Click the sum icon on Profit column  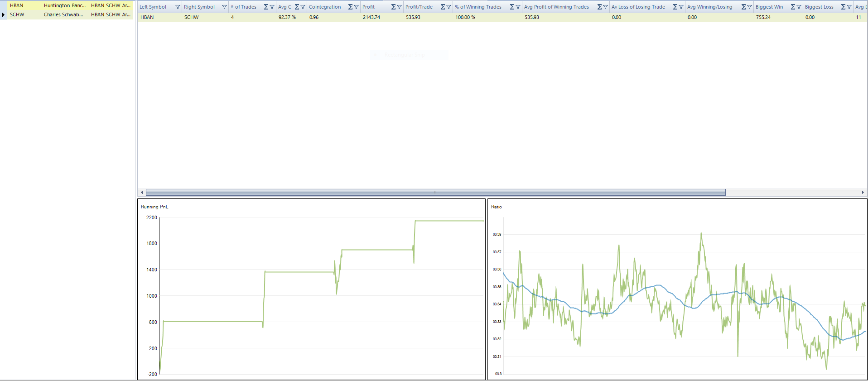click(x=393, y=7)
